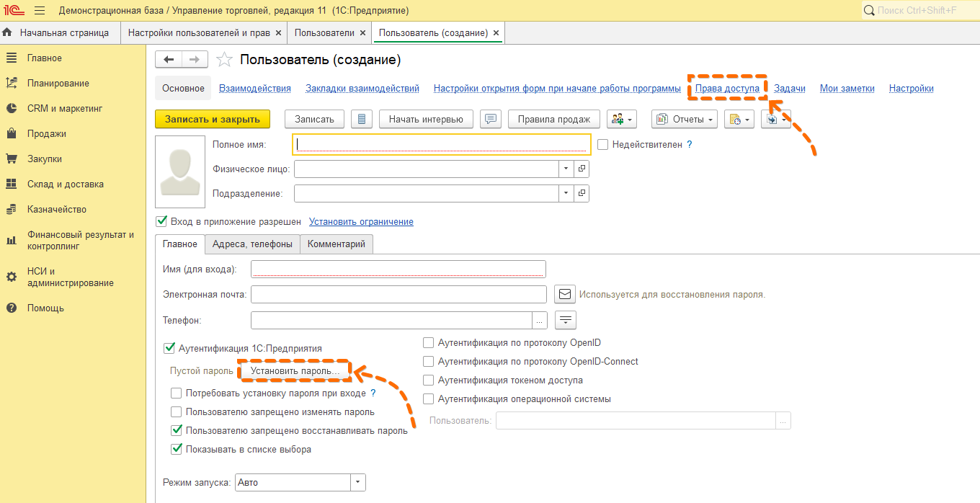Click the document list icon next to Записать

point(362,119)
